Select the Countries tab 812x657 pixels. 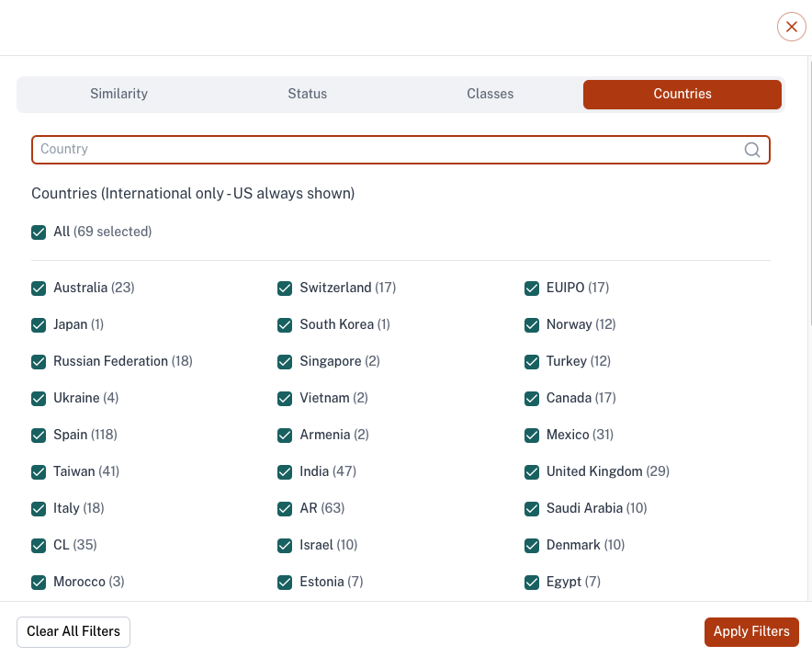pos(682,95)
